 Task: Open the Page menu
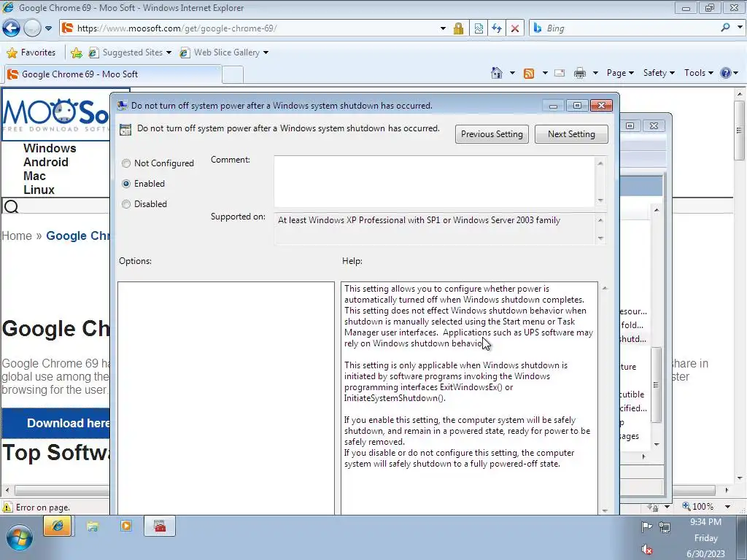tap(620, 73)
